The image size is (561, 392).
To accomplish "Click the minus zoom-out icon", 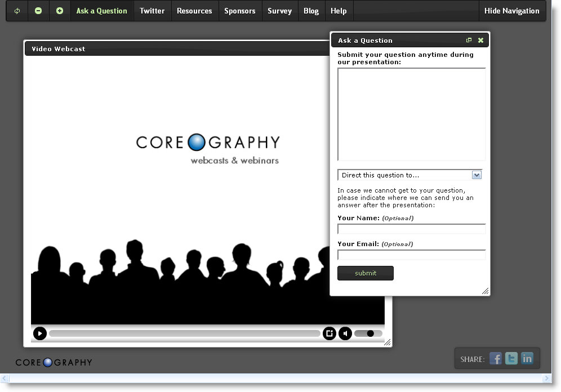I will [x=38, y=11].
